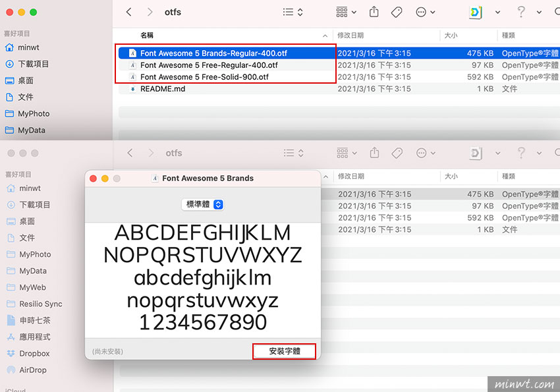The width and height of the screenshot is (560, 392).
Task: Click 應用程式 applications icon in bottom sidebar
Action: [11, 337]
